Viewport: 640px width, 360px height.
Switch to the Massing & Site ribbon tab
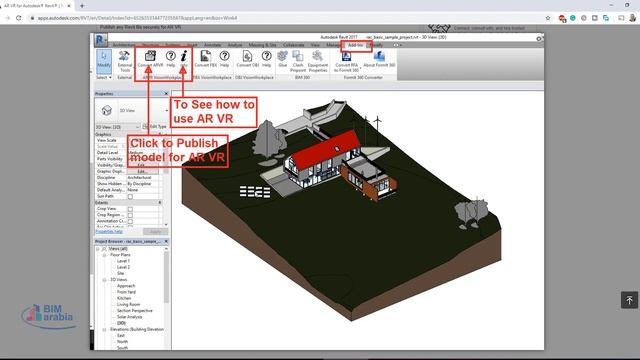click(x=262, y=45)
